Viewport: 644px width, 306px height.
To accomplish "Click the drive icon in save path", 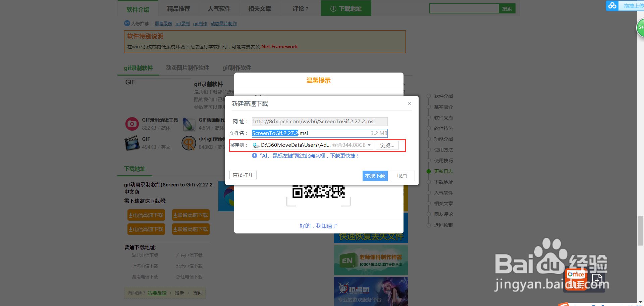I will tap(256, 145).
